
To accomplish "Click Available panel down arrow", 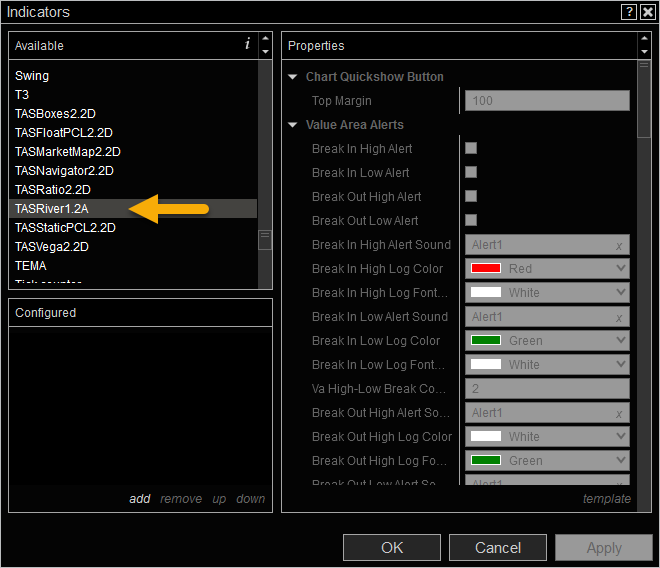I will click(x=266, y=52).
